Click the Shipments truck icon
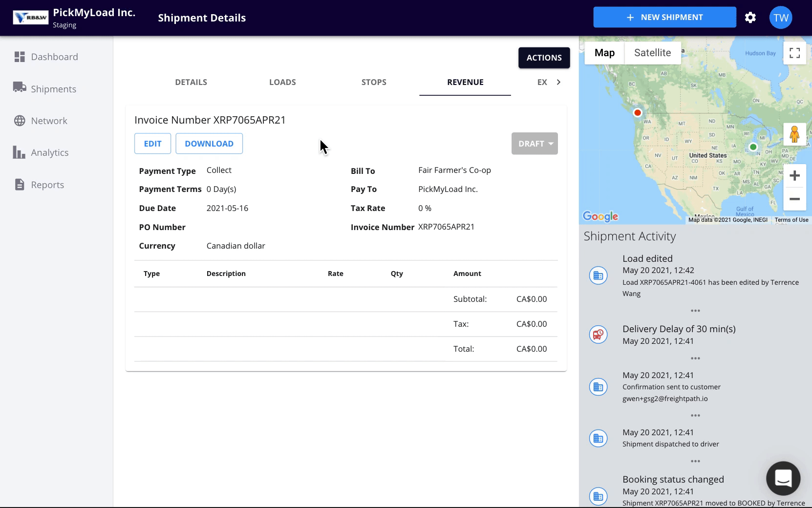Screen dimensions: 812x508 20,88
